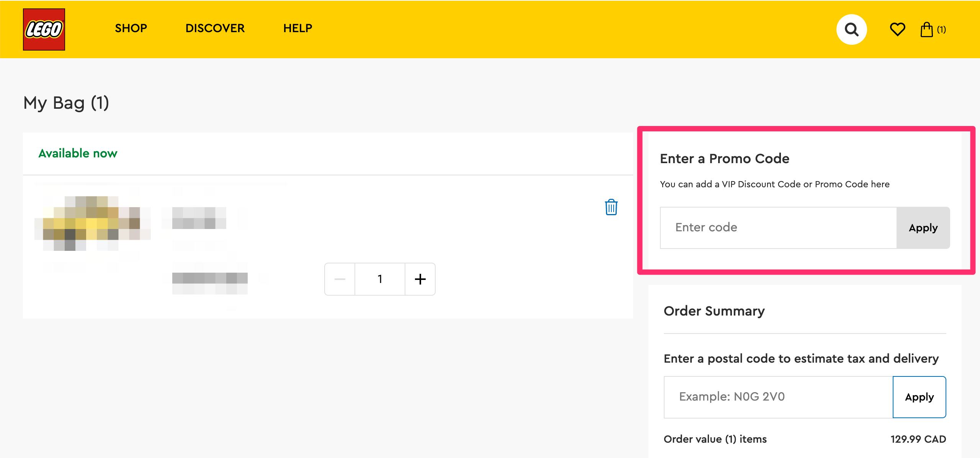Remove item with the trash icon

coord(611,207)
